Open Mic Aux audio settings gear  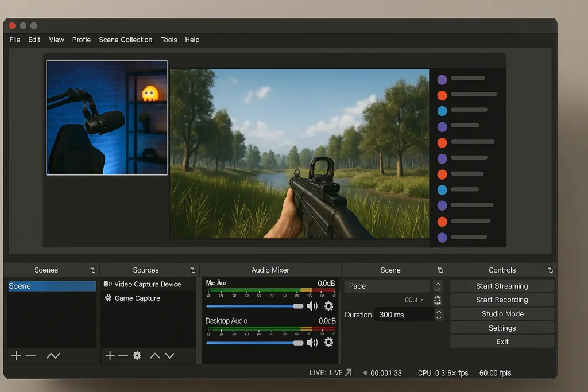[328, 306]
